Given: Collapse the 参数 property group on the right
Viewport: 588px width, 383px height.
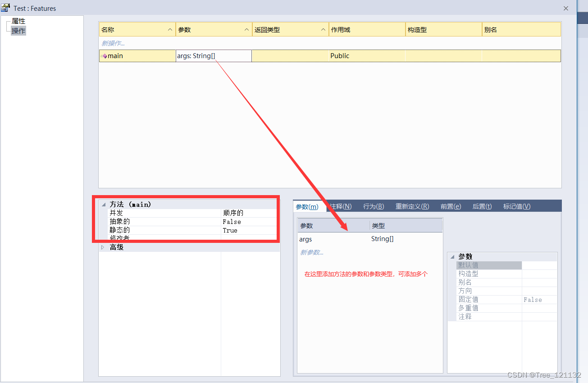Looking at the screenshot, I should [452, 256].
